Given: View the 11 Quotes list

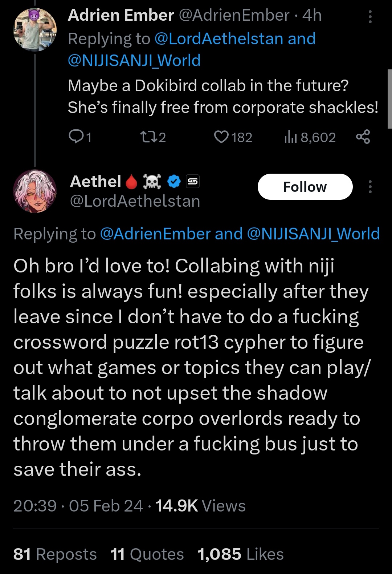Looking at the screenshot, I should tap(147, 554).
